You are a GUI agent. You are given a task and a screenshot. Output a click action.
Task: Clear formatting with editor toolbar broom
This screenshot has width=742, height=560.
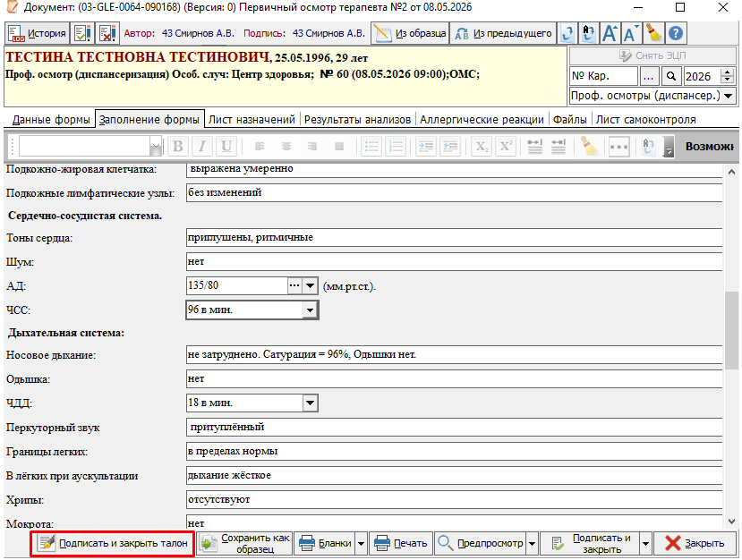click(589, 147)
